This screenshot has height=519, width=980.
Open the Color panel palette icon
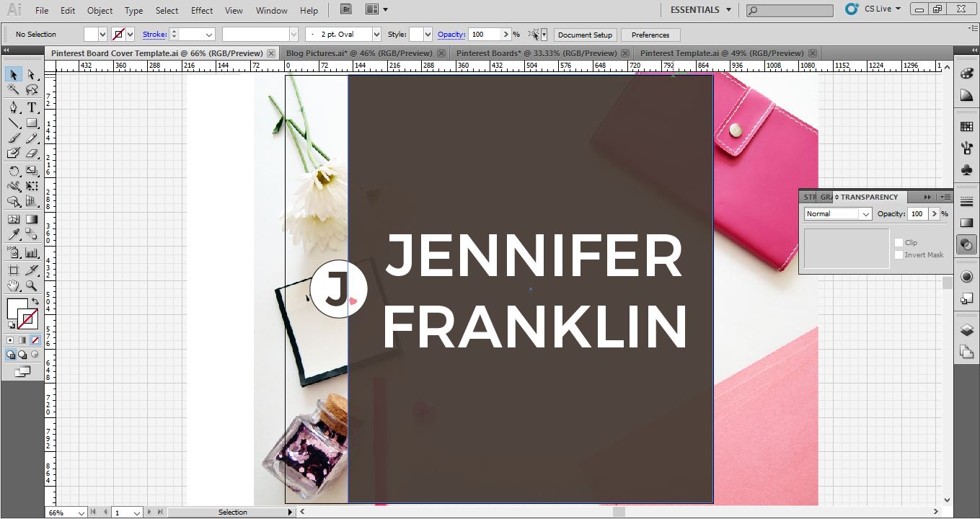[966, 74]
